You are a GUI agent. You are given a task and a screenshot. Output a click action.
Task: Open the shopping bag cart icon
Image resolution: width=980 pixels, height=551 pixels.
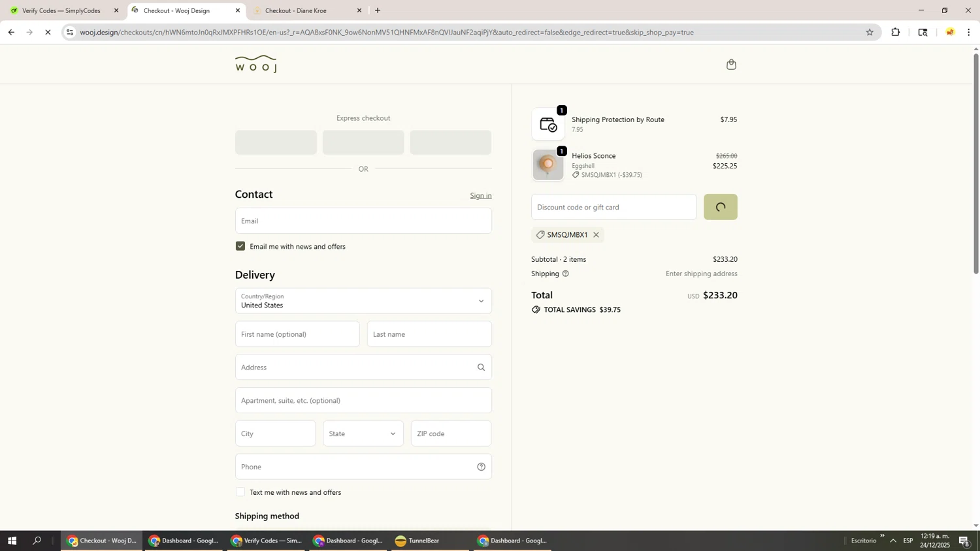pyautogui.click(x=731, y=64)
